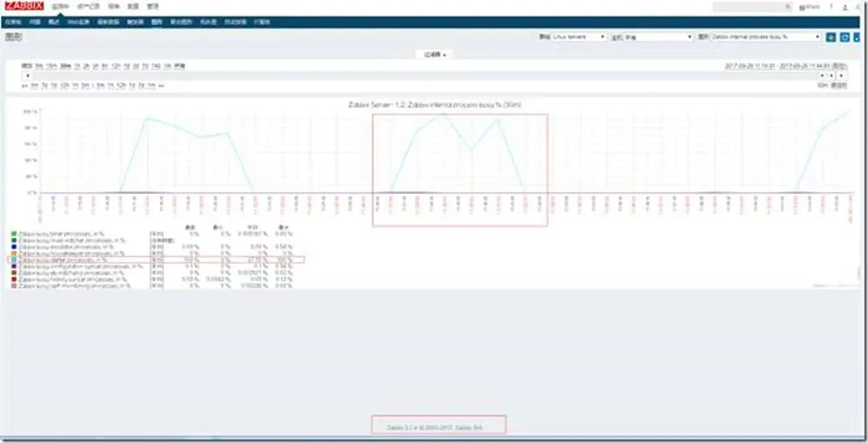Click the Share link
The height and width of the screenshot is (443, 868).
coord(809,7)
